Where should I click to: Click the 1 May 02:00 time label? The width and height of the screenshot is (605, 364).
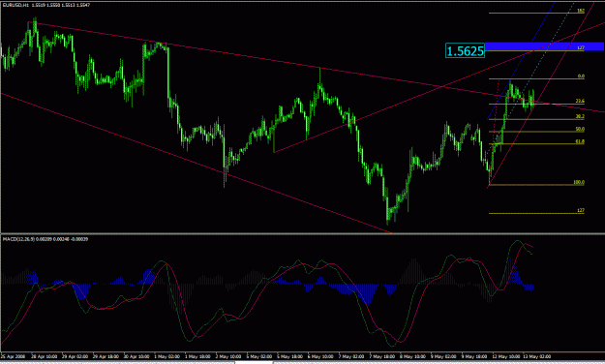pyautogui.click(x=166, y=356)
